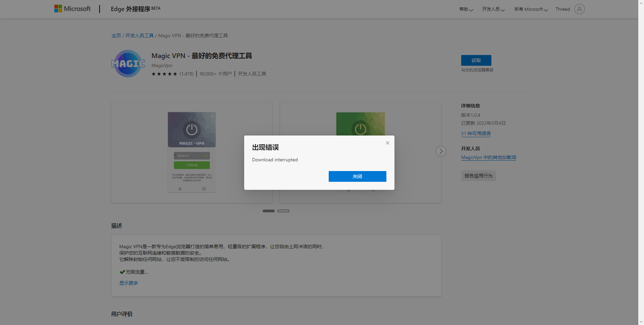Open the 开发人员工具 breadcrumb link
Screen dimensions: 644x325
click(140, 36)
